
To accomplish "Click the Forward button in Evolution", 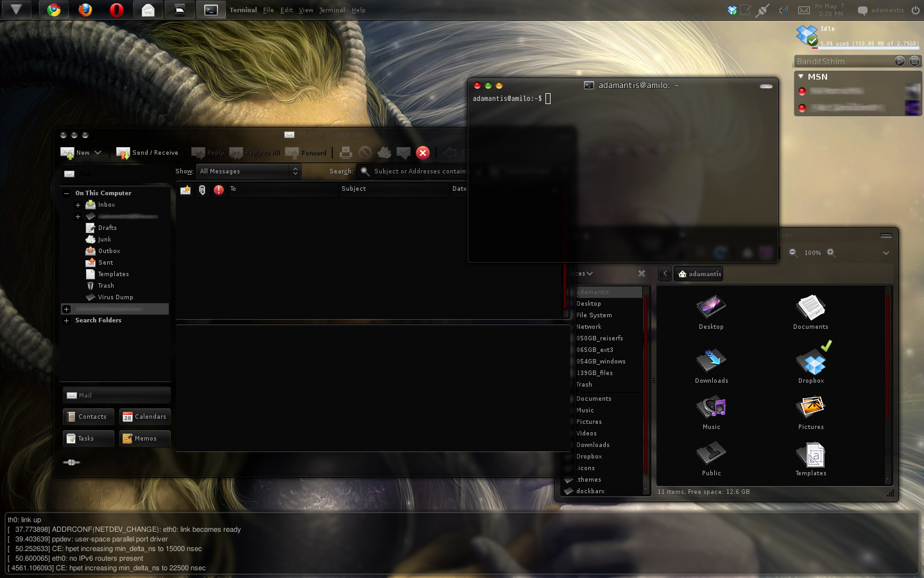I will [306, 153].
